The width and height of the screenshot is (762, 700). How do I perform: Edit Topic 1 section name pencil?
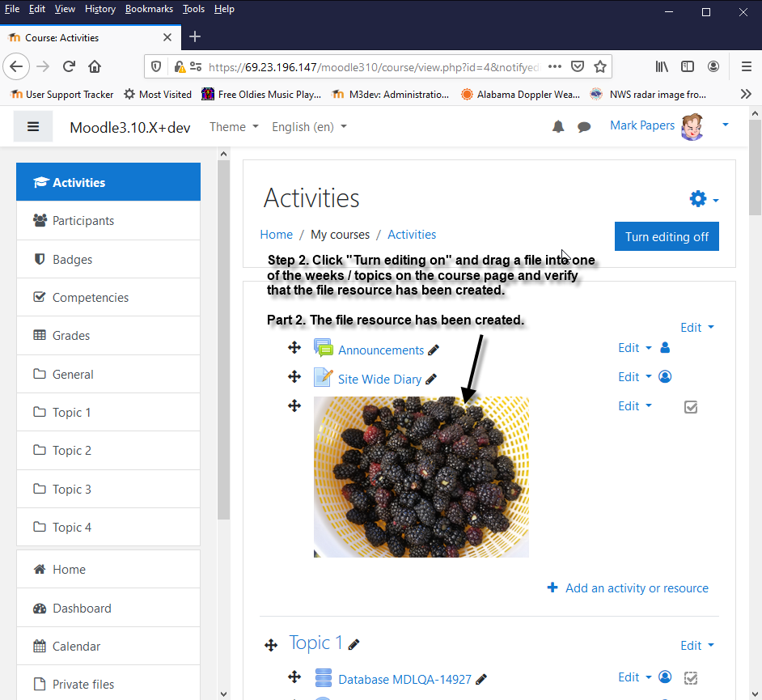click(353, 645)
